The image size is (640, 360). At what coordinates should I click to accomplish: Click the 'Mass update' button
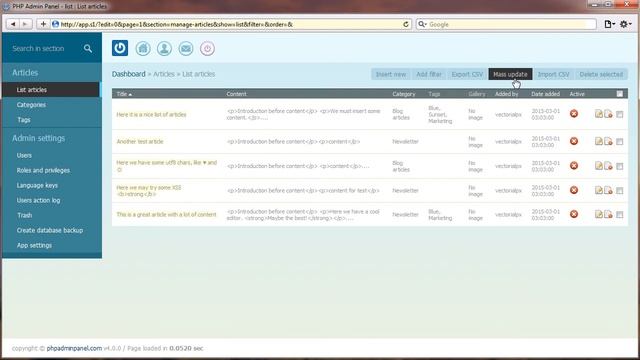coord(510,74)
